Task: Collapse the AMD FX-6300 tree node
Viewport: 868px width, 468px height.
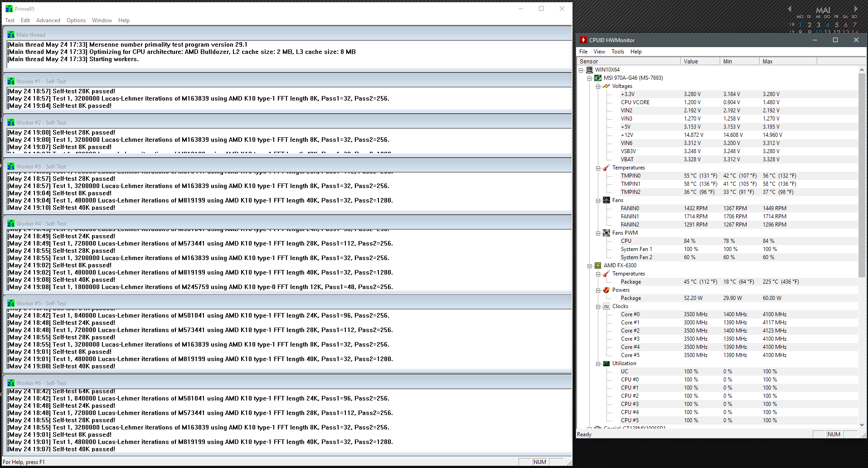Action: (x=589, y=266)
